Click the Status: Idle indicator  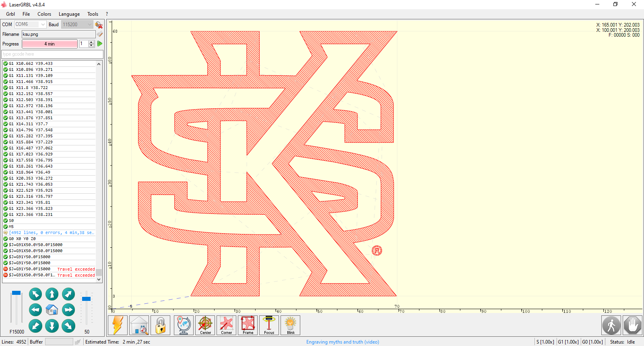(622, 342)
